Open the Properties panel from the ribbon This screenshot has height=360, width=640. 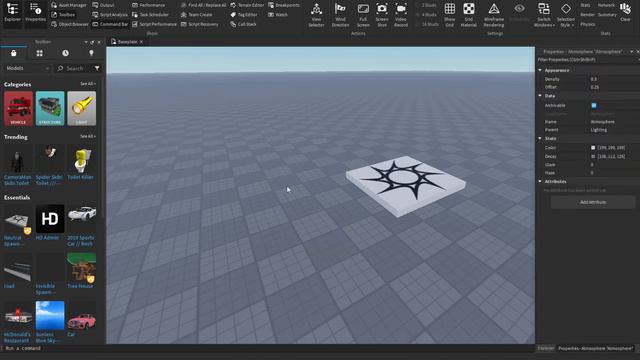(x=36, y=13)
